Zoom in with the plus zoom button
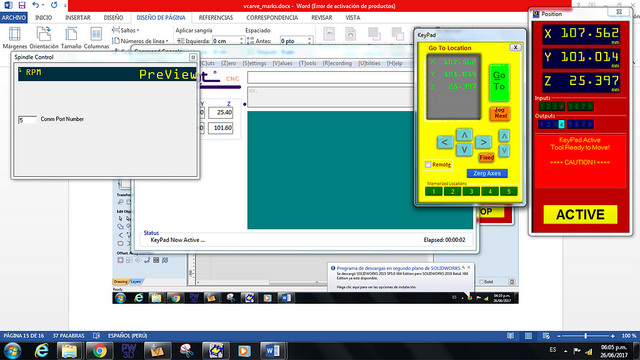This screenshot has height=360, width=640. tap(613, 336)
